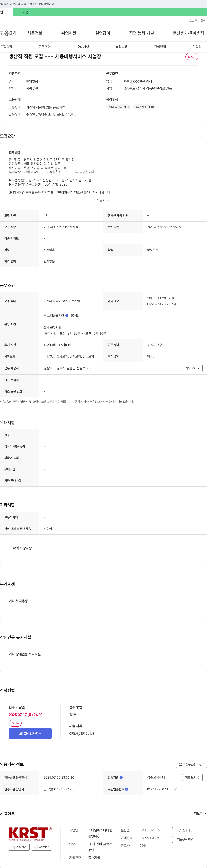Screen dimensions: 207x868
Task: Click the 채용정보 이력 button
Action: tap(185, 839)
